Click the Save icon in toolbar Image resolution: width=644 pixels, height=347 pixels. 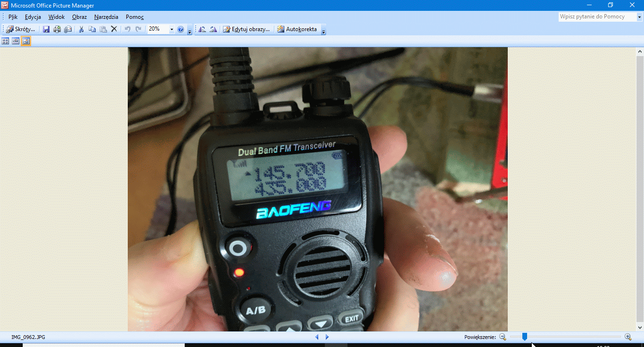coord(46,29)
